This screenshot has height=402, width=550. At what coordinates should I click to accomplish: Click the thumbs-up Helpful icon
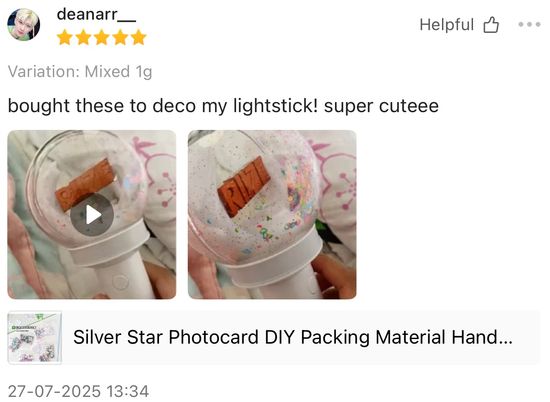(491, 25)
